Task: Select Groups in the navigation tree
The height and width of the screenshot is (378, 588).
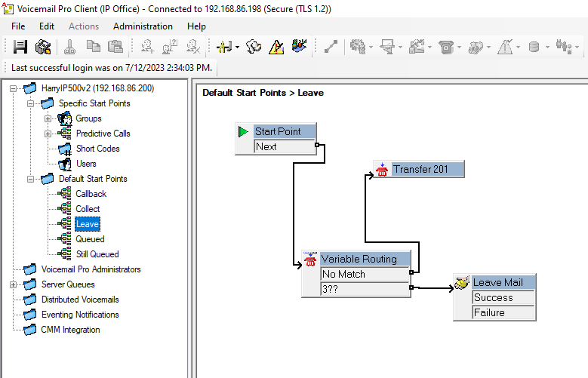Action: [x=88, y=118]
